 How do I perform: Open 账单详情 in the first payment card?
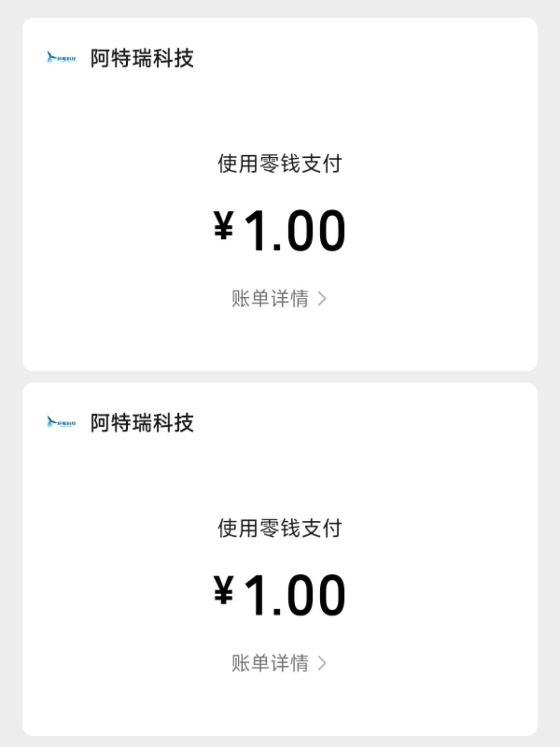(270, 299)
